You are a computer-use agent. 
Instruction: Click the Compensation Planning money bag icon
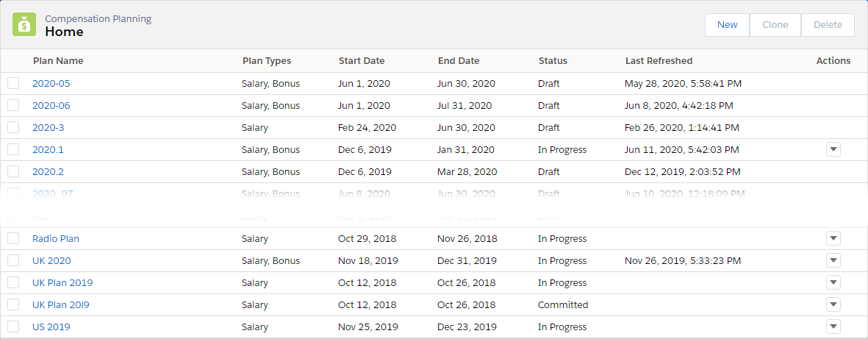coord(24,24)
